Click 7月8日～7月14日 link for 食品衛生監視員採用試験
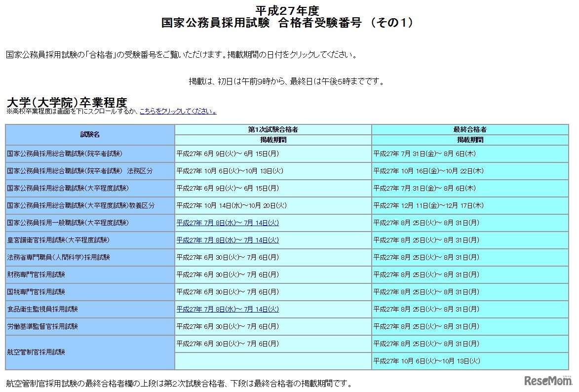 (227, 309)
